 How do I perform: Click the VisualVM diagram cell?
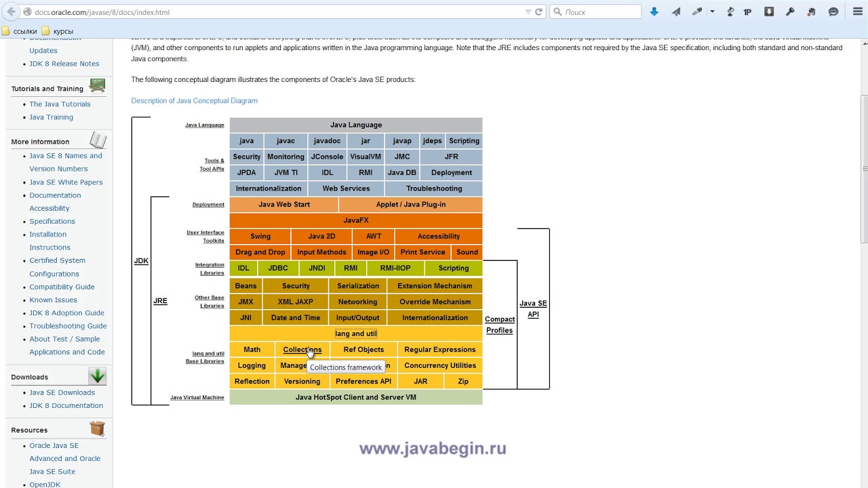pyautogui.click(x=366, y=157)
